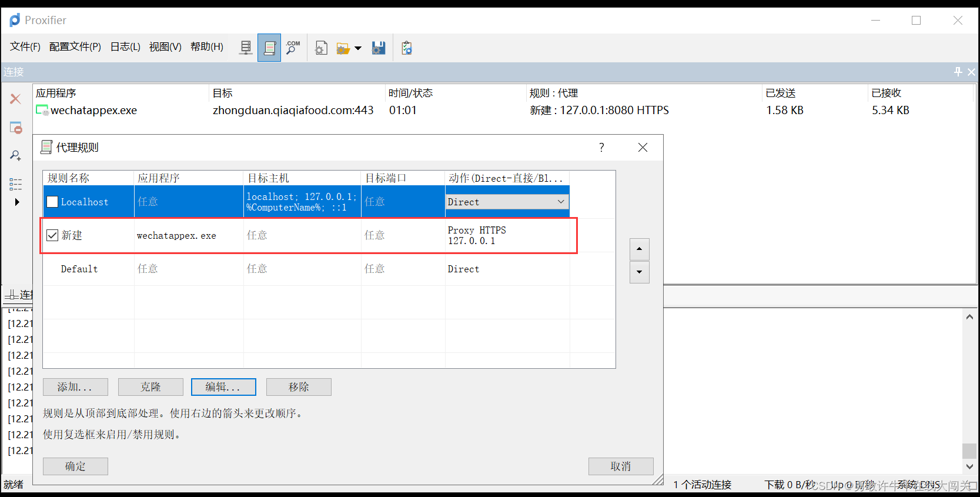The image size is (980, 497).
Task: Move the rule up with arrow button
Action: [640, 249]
